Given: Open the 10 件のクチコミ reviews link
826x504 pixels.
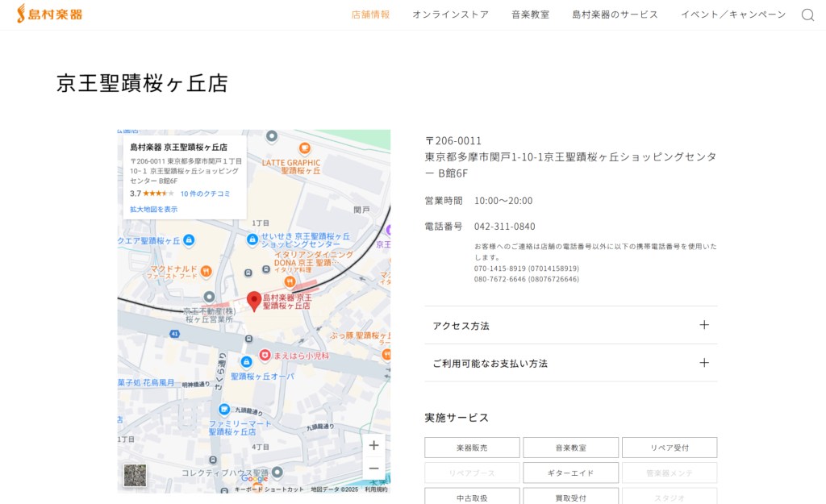Looking at the screenshot, I should (205, 194).
